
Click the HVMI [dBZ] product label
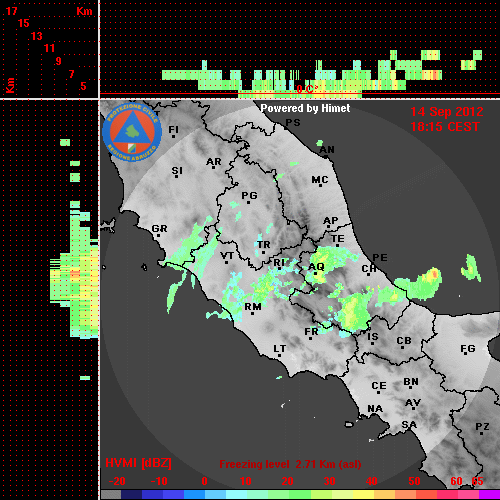point(138,463)
